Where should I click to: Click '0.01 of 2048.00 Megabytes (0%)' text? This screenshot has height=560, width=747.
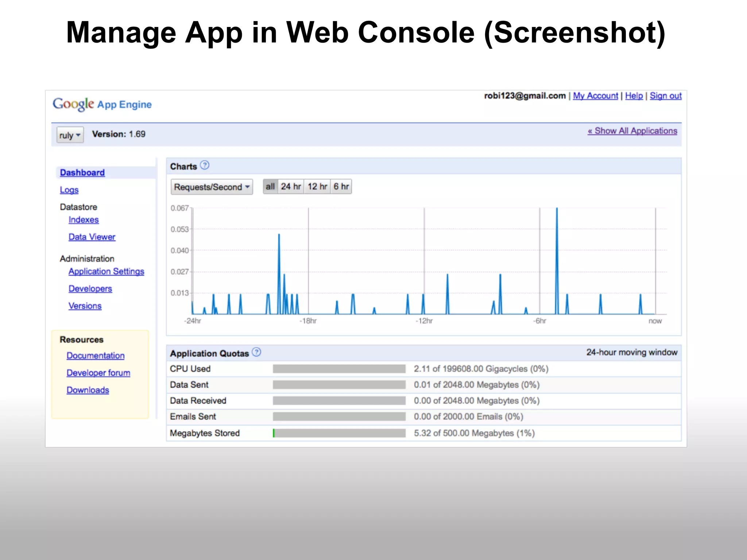pyautogui.click(x=477, y=385)
